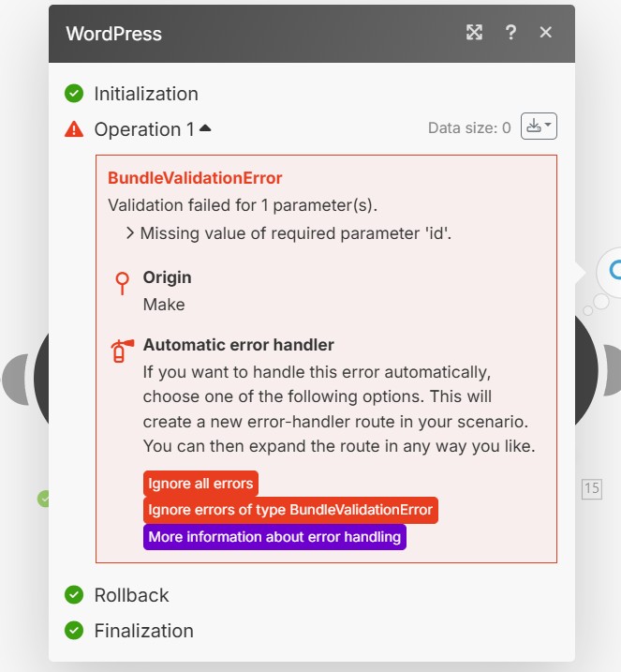Click the green Initialization check icon
This screenshot has width=621, height=672.
coord(74,94)
